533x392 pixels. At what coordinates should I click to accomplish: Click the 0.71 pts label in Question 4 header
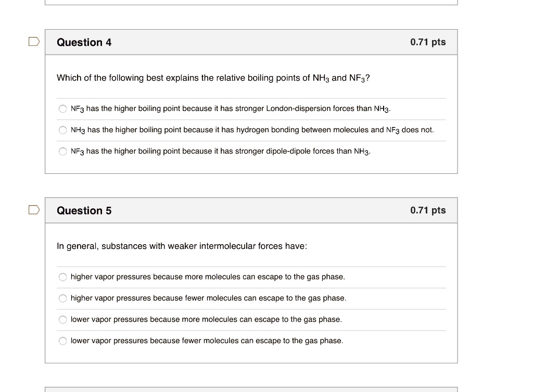(427, 42)
